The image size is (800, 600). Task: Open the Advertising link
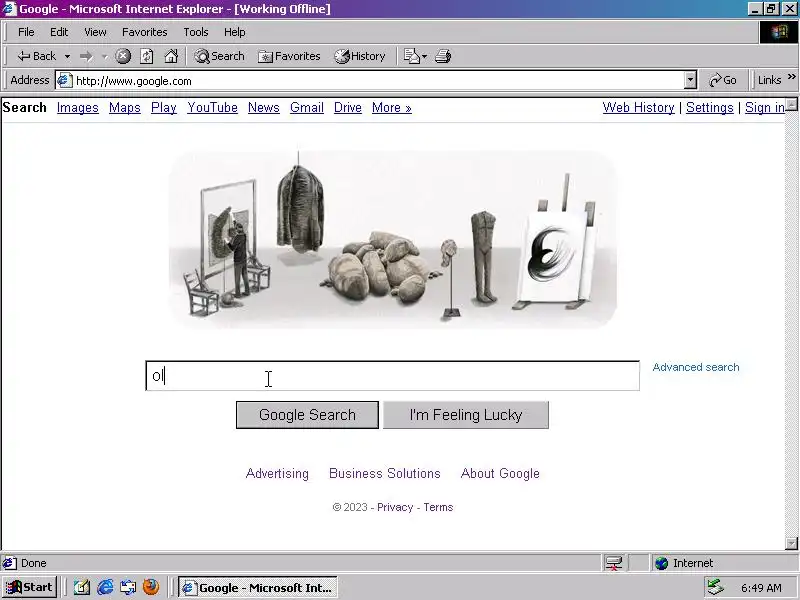coord(277,473)
